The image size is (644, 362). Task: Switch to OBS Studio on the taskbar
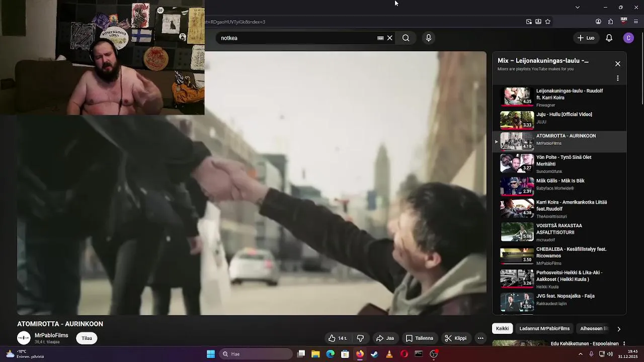(x=434, y=354)
